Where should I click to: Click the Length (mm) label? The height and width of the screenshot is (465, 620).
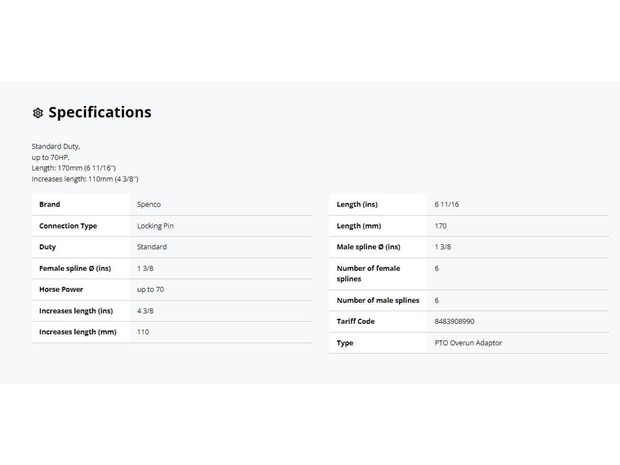tap(359, 226)
